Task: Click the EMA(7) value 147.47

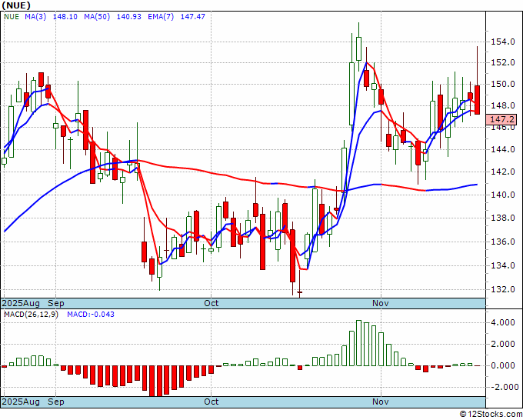Action: coord(193,17)
